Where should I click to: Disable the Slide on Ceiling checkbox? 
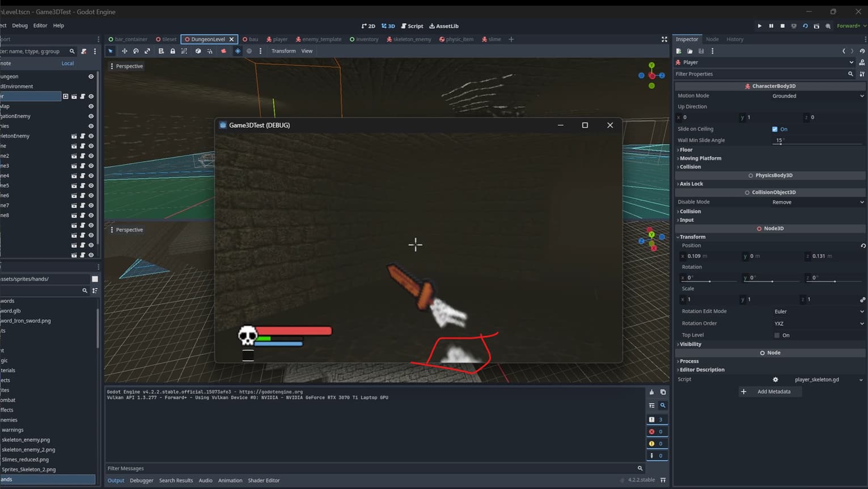pyautogui.click(x=775, y=129)
